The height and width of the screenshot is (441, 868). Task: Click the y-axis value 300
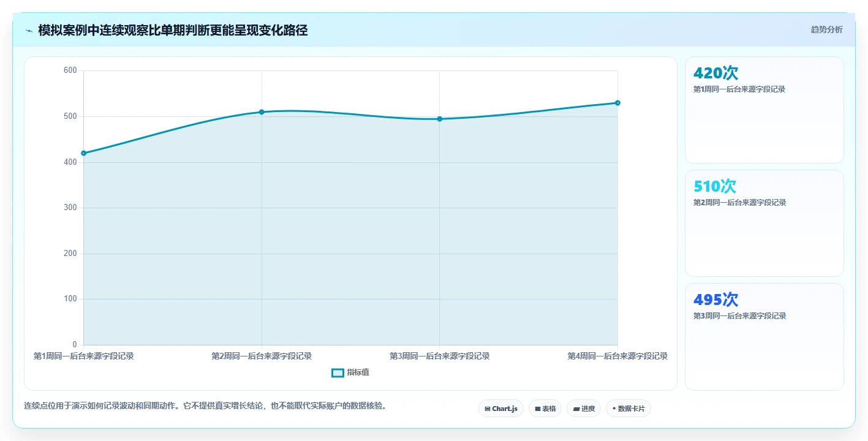(70, 208)
